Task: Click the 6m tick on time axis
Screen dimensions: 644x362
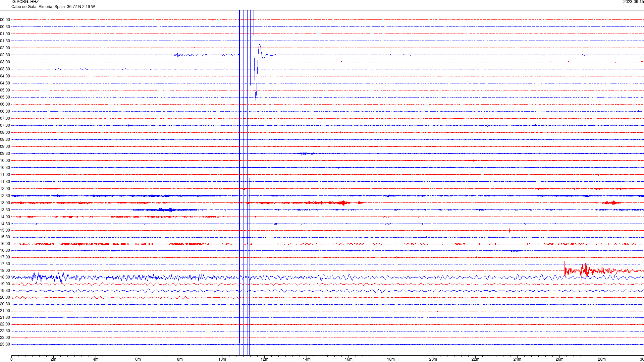Action: [138, 359]
